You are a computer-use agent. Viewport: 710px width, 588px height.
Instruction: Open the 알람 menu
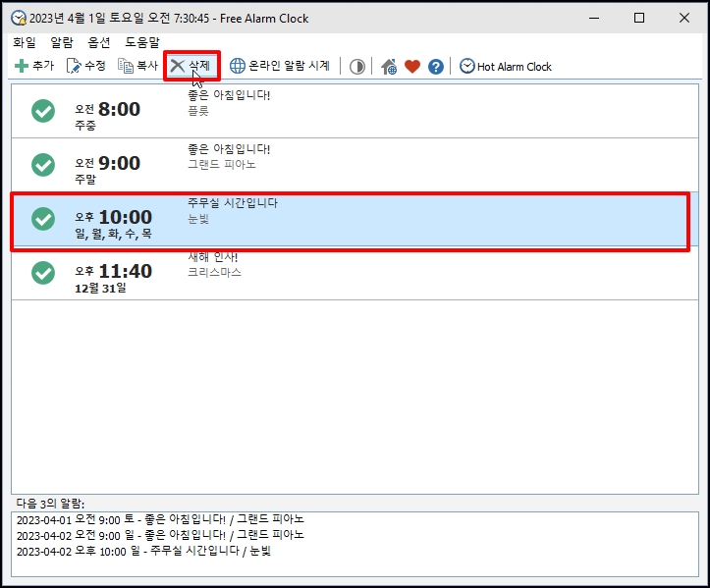point(62,42)
